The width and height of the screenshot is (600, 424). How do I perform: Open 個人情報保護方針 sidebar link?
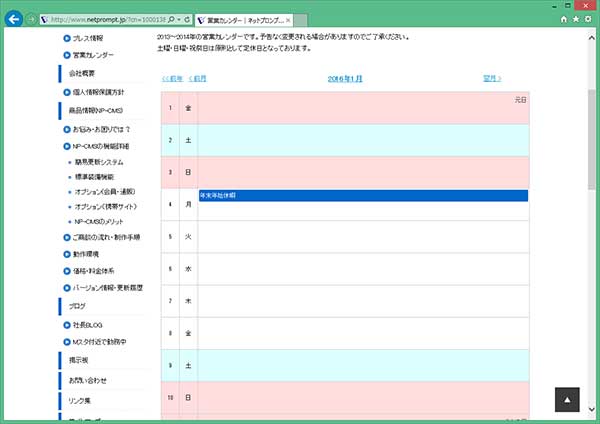[x=98, y=92]
